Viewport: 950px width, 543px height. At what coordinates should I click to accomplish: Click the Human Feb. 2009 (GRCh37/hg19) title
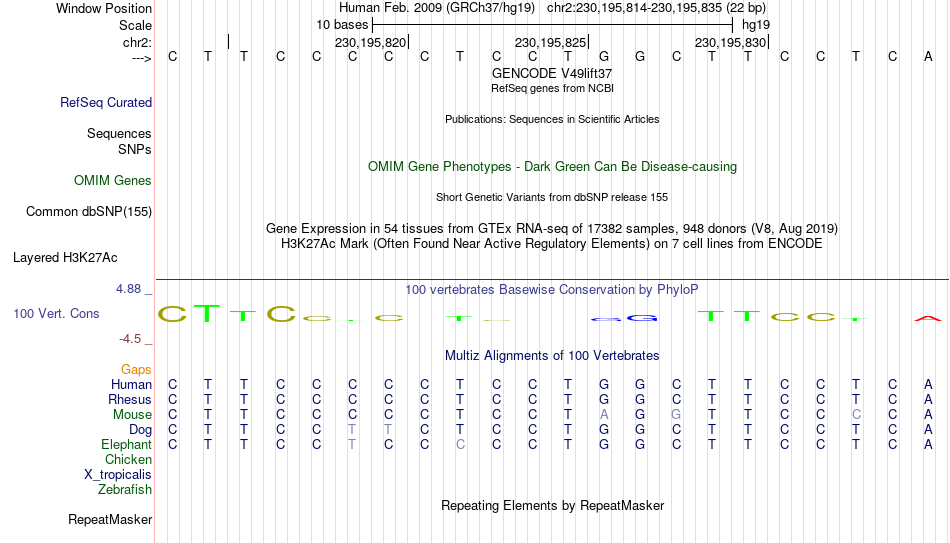pyautogui.click(x=437, y=8)
